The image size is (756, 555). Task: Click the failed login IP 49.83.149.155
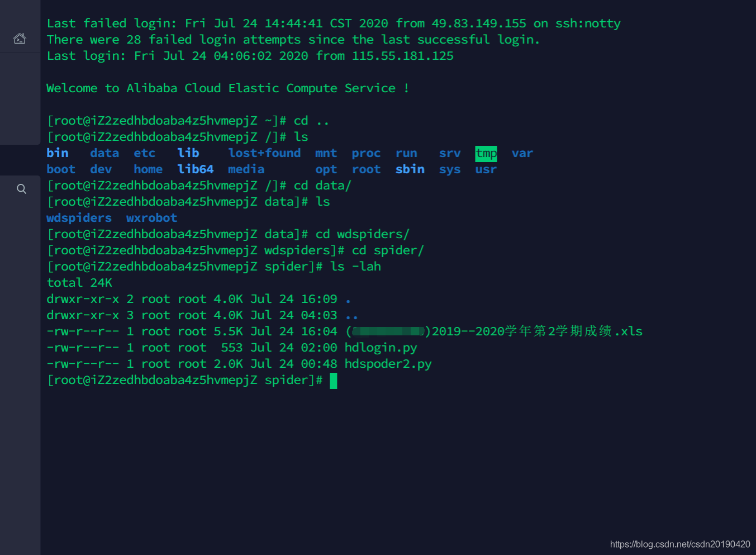[x=479, y=23]
